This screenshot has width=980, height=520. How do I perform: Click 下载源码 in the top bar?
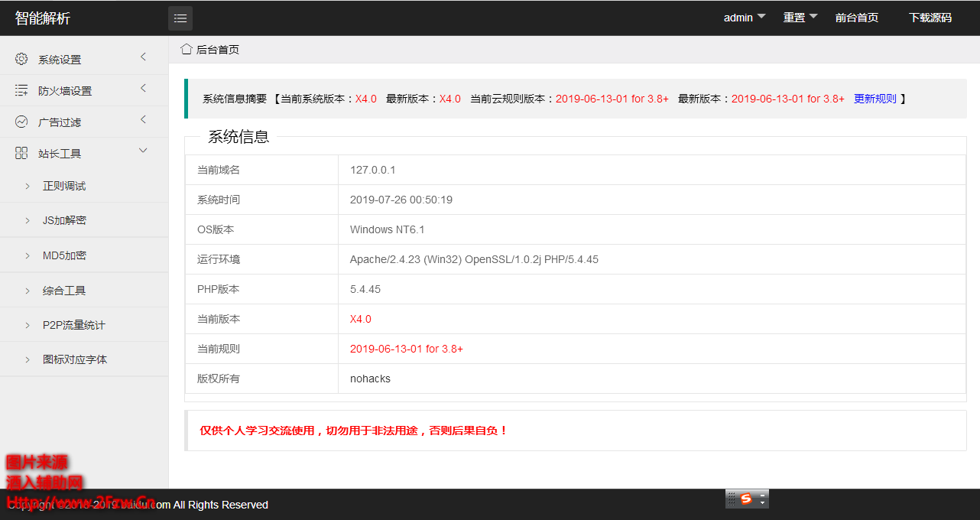tap(930, 18)
